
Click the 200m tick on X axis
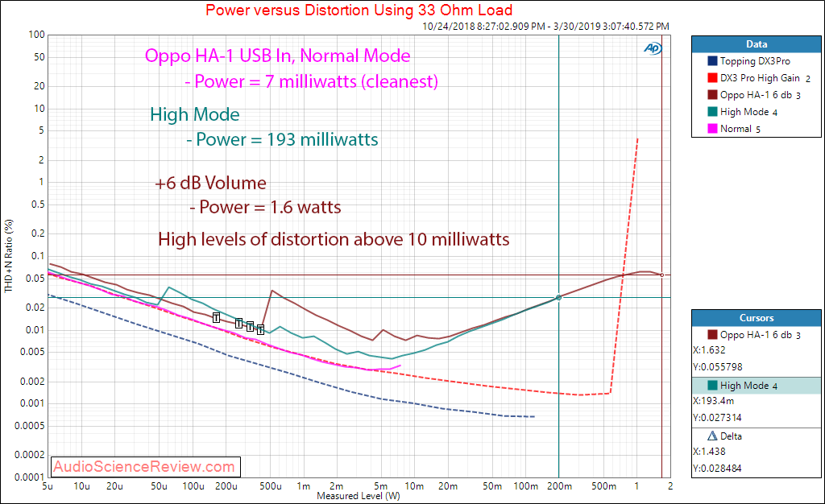coord(559,486)
